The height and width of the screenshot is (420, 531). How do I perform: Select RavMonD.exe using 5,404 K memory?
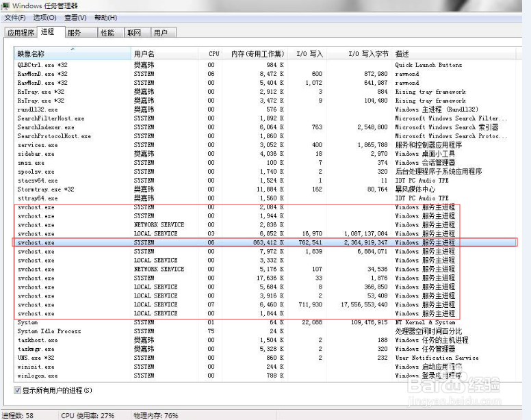click(265, 83)
